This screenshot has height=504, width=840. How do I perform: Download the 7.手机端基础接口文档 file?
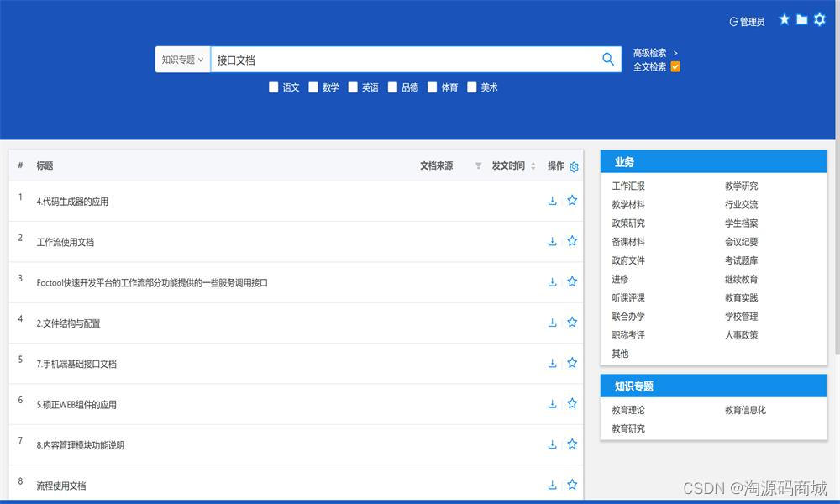552,362
